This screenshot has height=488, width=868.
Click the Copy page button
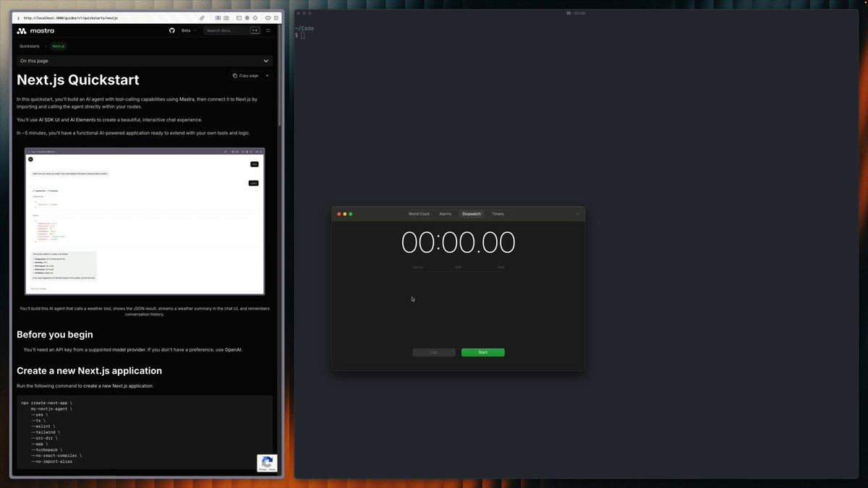coord(245,75)
